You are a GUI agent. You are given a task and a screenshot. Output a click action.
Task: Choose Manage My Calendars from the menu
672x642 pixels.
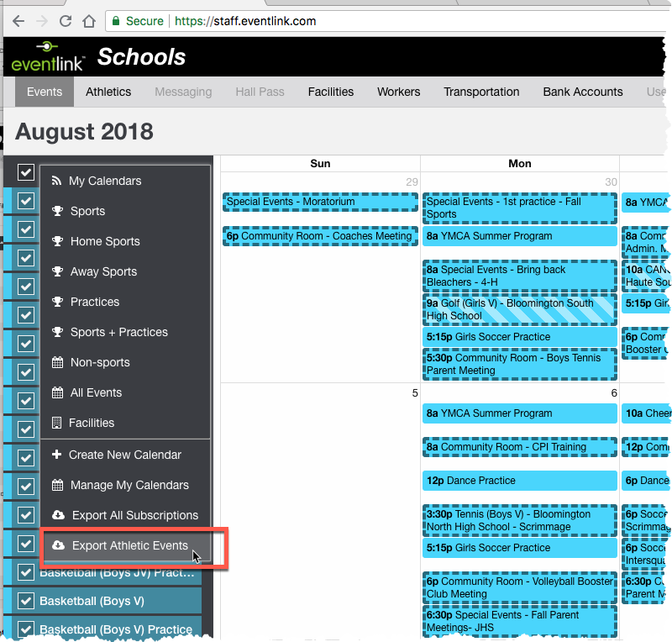(129, 485)
